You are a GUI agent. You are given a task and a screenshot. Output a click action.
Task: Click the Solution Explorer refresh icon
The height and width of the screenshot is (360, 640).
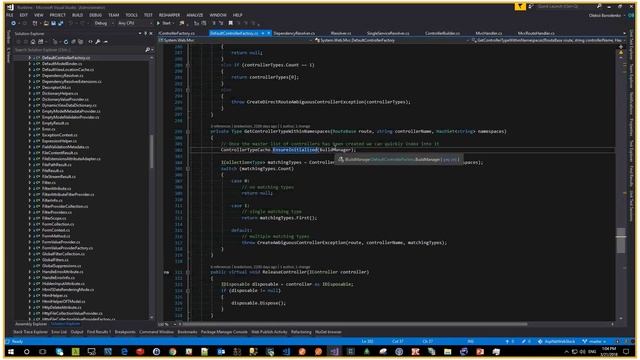tap(66, 42)
